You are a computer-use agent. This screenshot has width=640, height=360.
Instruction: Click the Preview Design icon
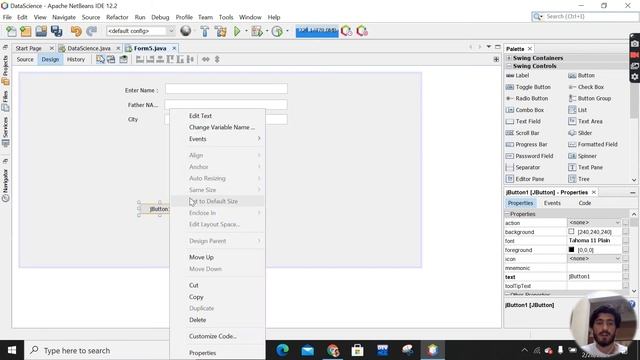tap(123, 60)
